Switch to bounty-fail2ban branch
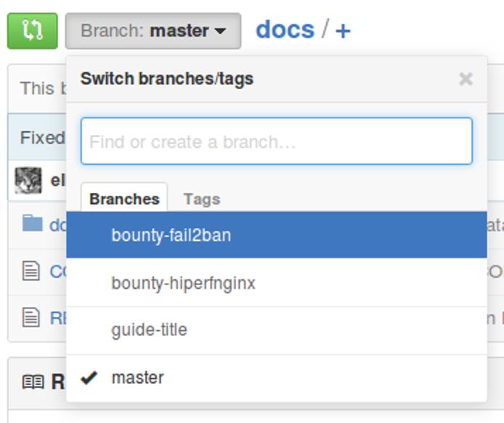The width and height of the screenshot is (504, 423). (x=171, y=235)
